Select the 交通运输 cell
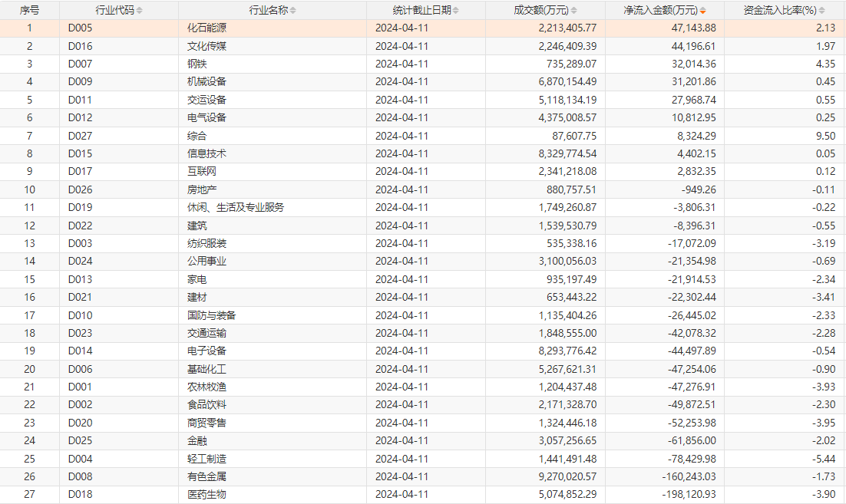 pyautogui.click(x=207, y=333)
